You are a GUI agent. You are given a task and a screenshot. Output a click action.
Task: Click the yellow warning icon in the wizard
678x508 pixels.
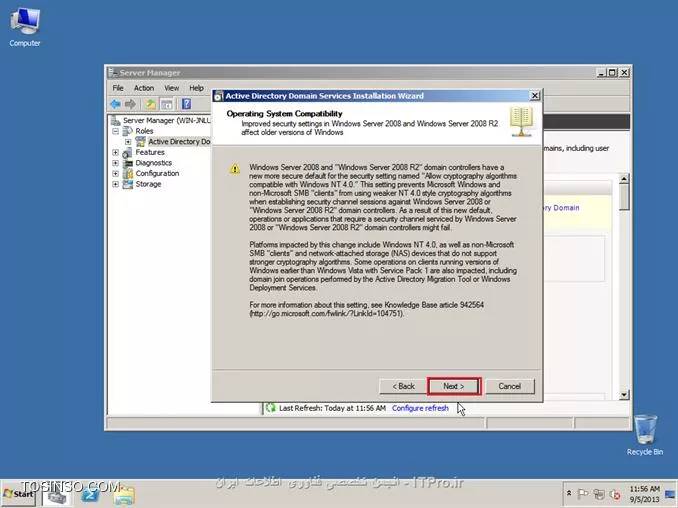[x=235, y=169]
